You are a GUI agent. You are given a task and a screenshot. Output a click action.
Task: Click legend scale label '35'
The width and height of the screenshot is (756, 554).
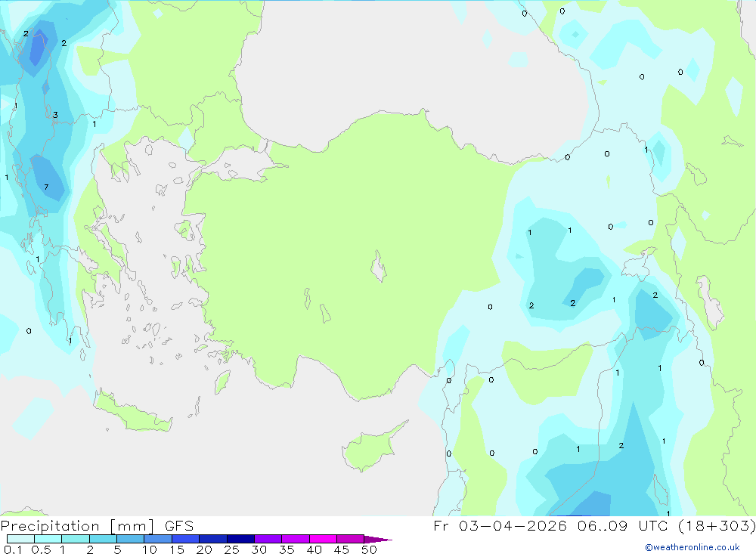pos(287,549)
